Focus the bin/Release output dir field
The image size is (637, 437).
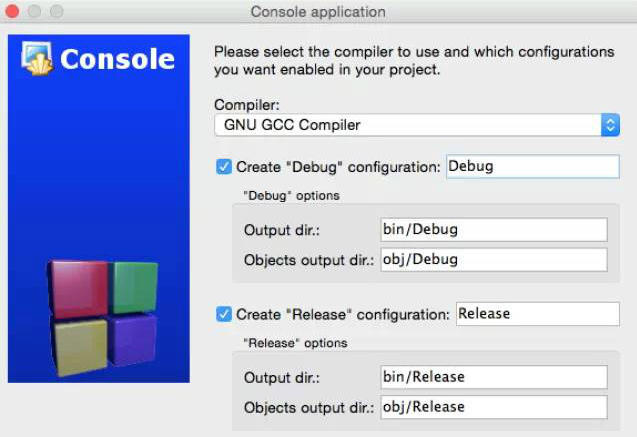[x=493, y=377]
